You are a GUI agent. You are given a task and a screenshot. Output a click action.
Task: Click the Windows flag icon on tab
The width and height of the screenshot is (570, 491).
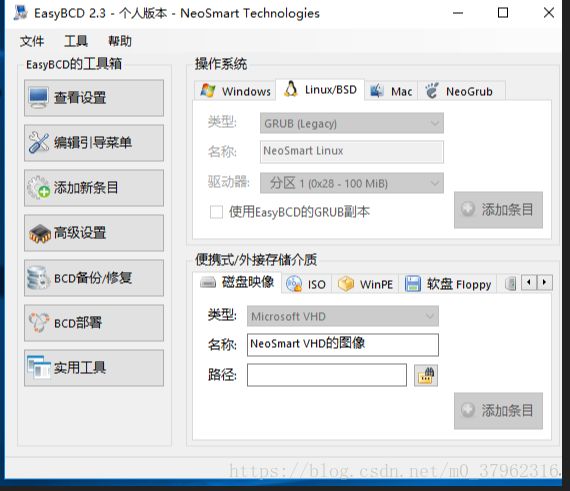(208, 90)
